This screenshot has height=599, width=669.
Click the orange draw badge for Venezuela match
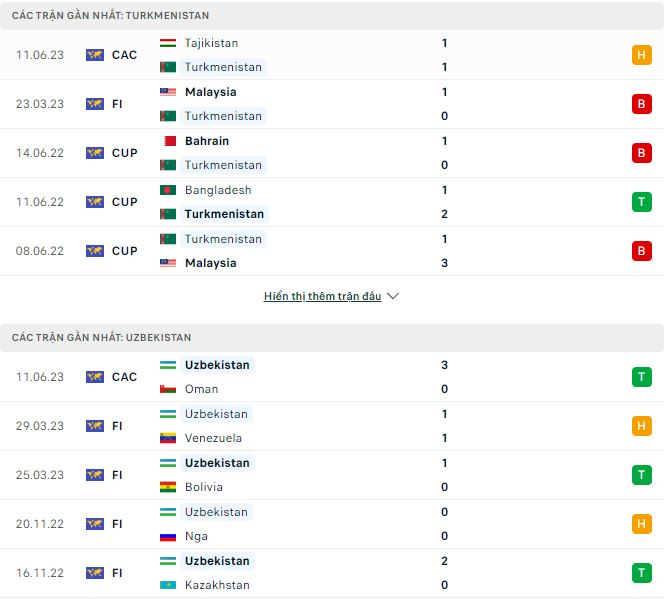(641, 426)
